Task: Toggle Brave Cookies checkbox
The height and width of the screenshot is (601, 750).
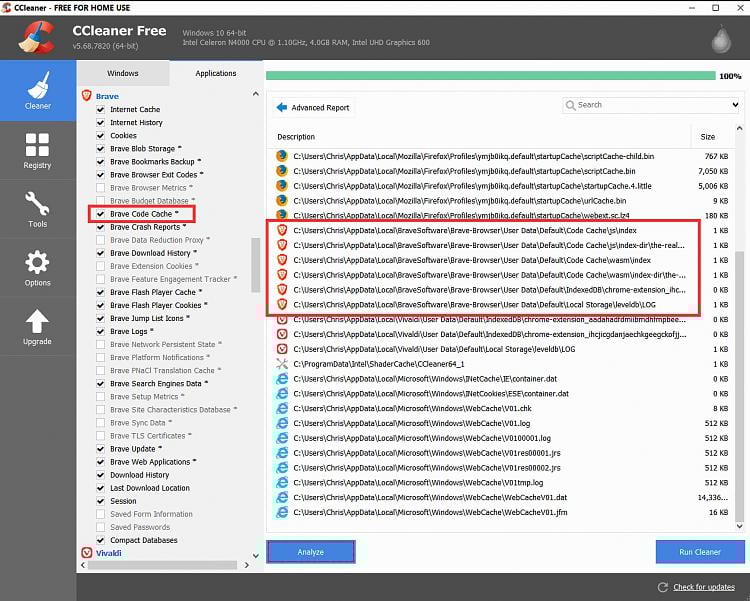Action: coord(100,135)
